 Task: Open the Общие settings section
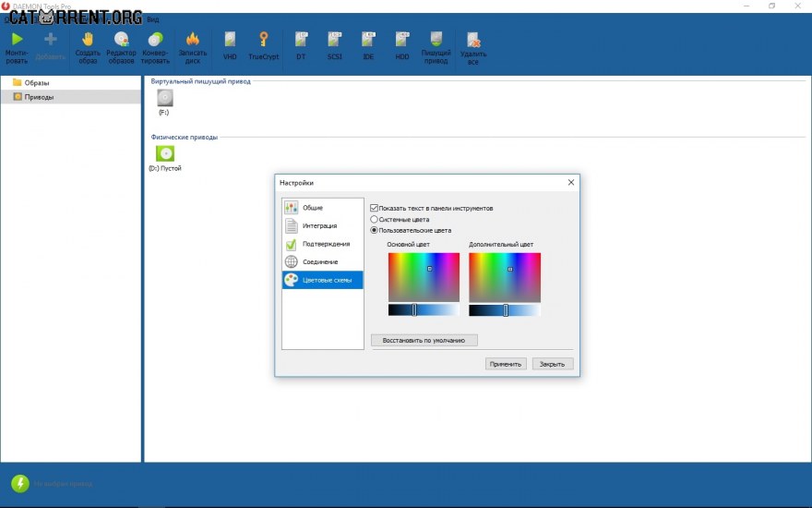tap(323, 207)
